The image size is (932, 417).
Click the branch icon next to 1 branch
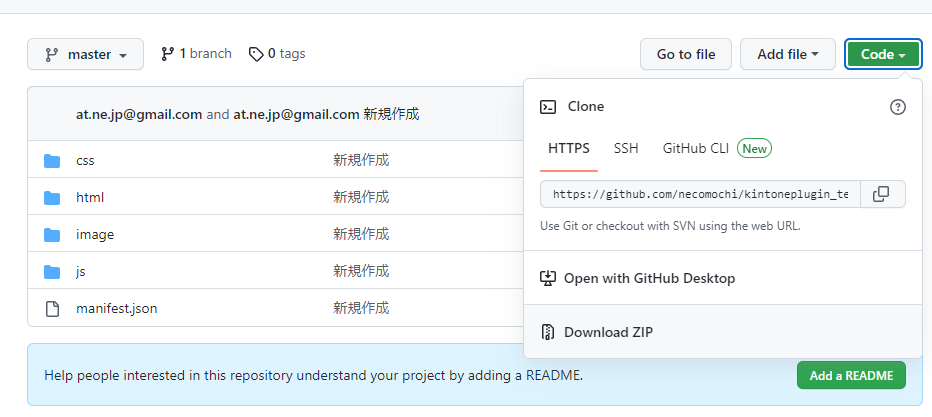[x=167, y=54]
